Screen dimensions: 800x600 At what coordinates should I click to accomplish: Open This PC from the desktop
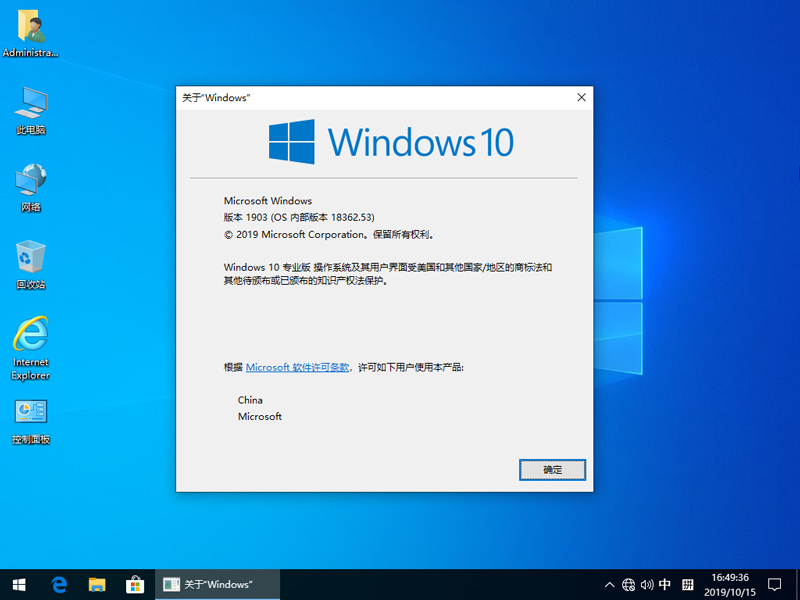coord(31,108)
